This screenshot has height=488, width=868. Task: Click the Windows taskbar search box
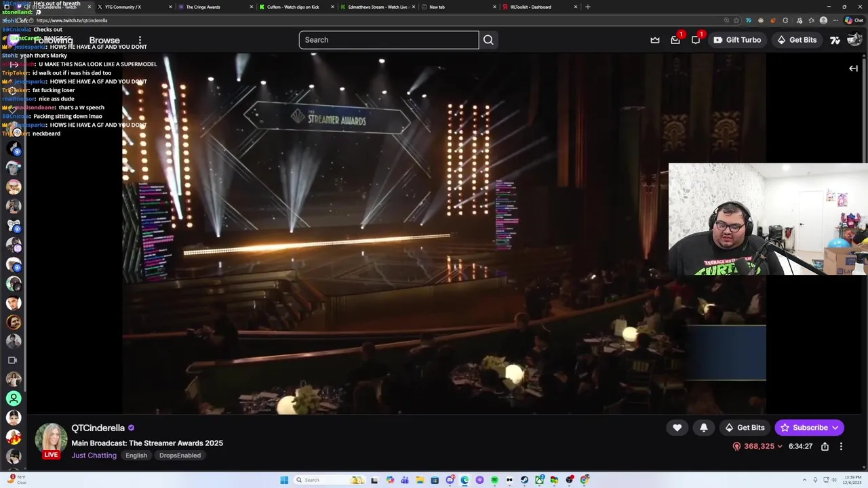[330, 480]
